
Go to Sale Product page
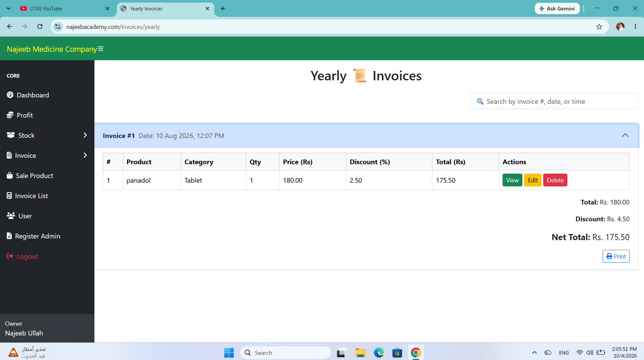[x=30, y=175]
